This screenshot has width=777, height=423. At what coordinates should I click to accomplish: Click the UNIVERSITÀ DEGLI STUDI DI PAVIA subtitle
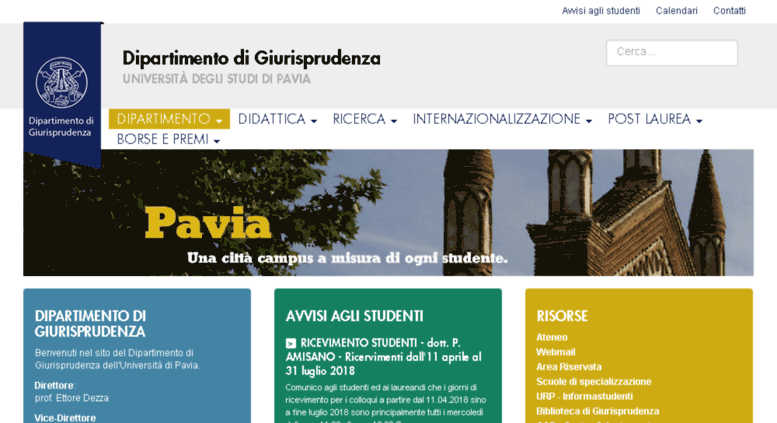217,79
